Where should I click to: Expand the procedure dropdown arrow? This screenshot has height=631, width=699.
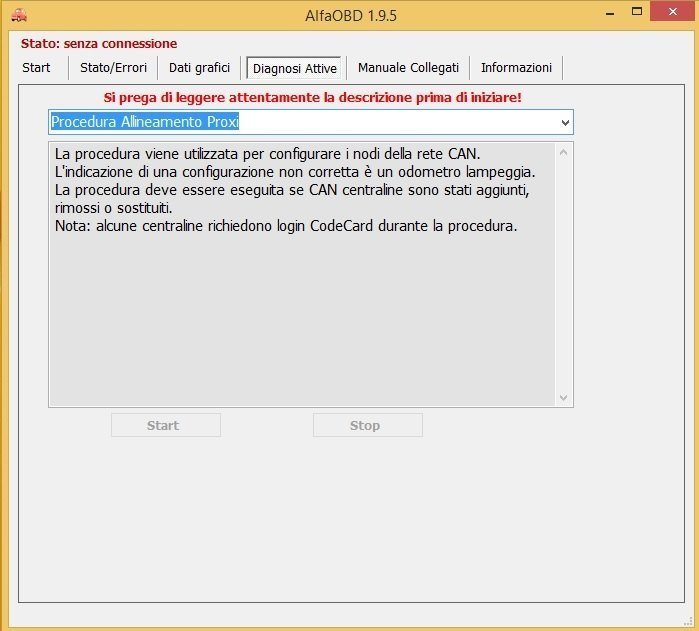pos(565,122)
